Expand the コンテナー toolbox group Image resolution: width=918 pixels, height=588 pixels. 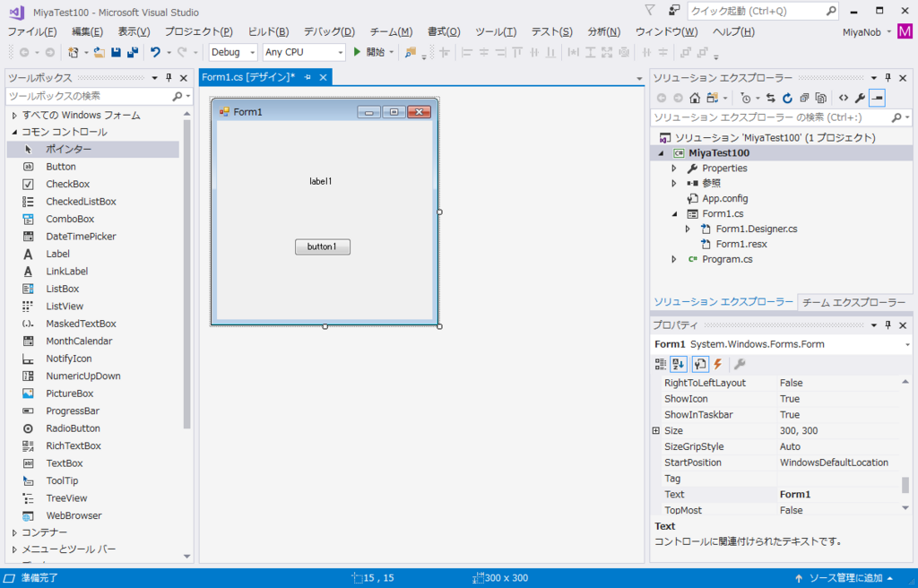pyautogui.click(x=14, y=533)
